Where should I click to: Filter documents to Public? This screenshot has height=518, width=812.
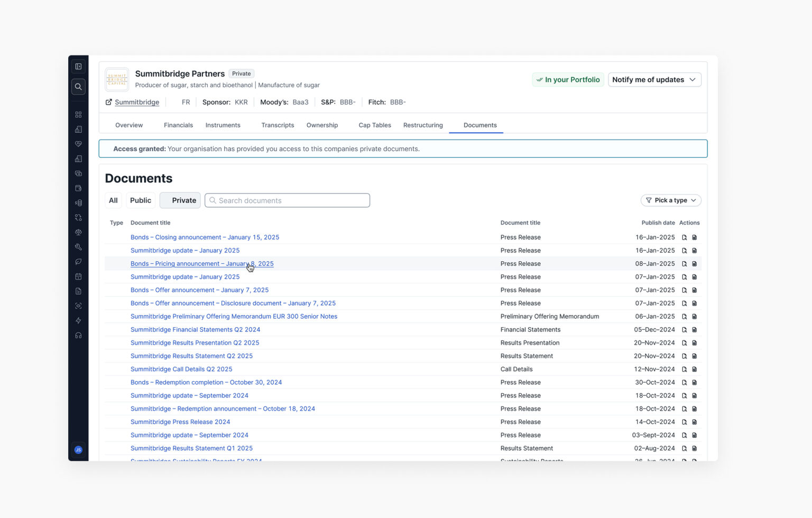pos(141,200)
